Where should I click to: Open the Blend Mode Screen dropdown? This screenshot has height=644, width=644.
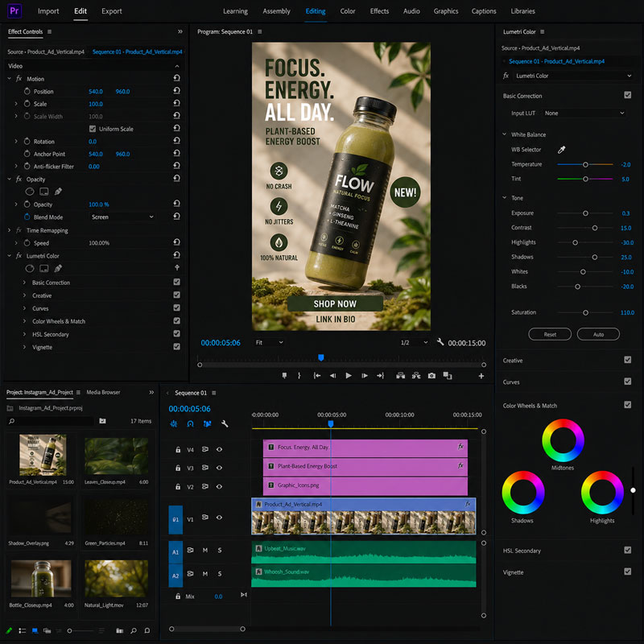point(122,217)
